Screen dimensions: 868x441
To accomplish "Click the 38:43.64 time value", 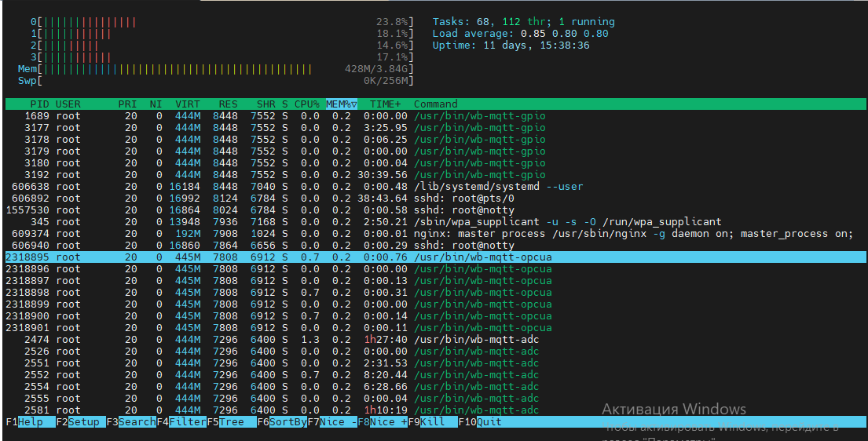I will pyautogui.click(x=383, y=198).
